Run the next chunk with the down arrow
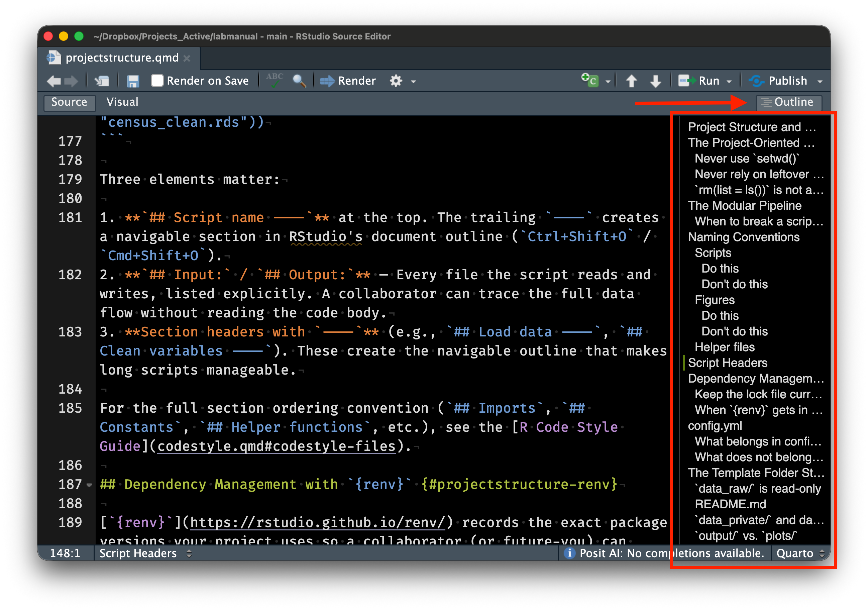Screen dimensions: 868x610 [655, 81]
